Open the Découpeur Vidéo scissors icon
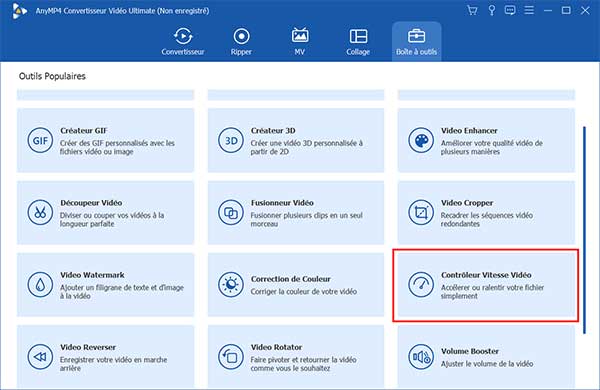This screenshot has width=600, height=390. (x=40, y=212)
